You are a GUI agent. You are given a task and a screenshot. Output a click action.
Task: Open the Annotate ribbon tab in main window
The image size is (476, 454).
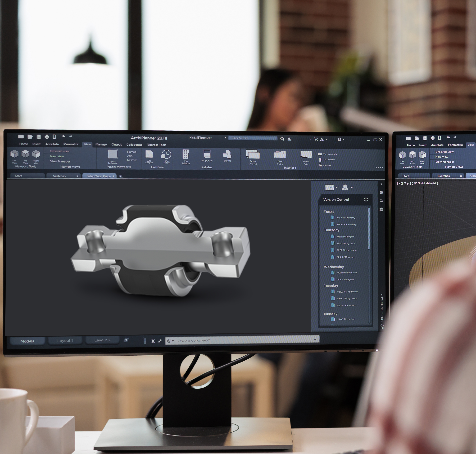pyautogui.click(x=52, y=144)
